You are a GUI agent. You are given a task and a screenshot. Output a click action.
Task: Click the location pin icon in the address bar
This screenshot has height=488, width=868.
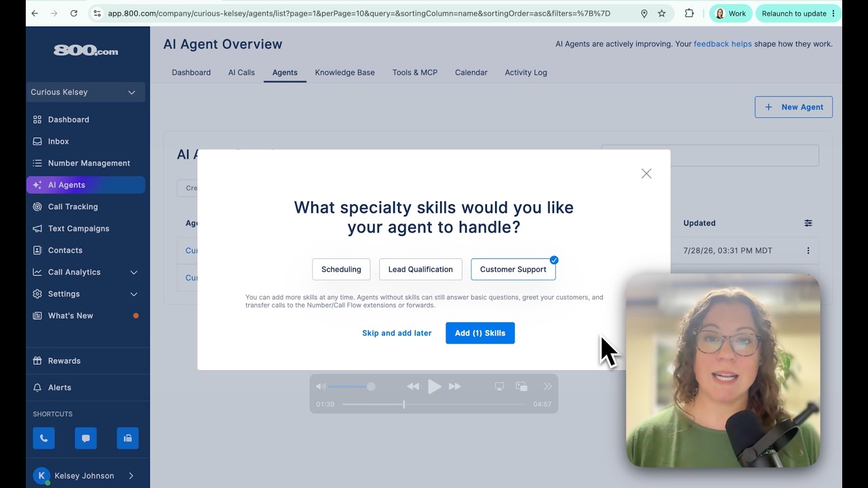coord(644,13)
